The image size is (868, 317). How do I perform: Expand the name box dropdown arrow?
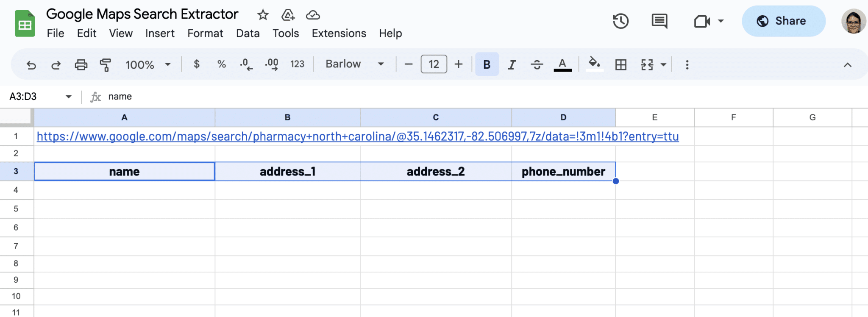point(69,97)
